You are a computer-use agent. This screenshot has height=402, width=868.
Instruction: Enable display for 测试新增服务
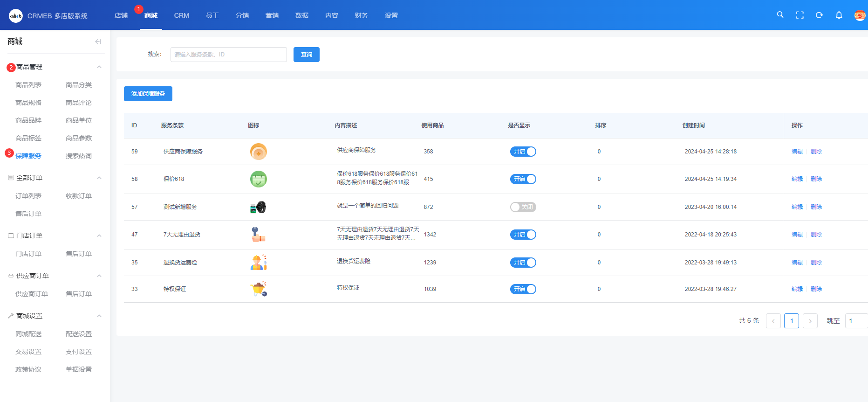523,207
